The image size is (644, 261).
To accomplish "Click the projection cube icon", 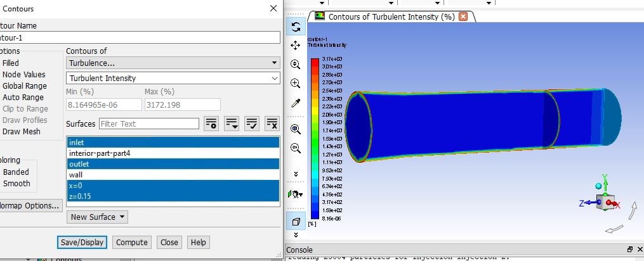I will pos(296,222).
